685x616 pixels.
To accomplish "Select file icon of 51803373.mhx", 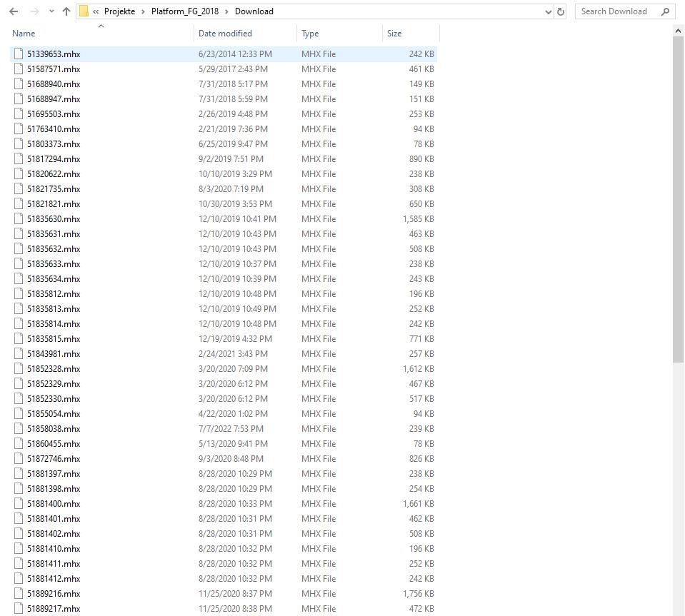I will [19, 143].
